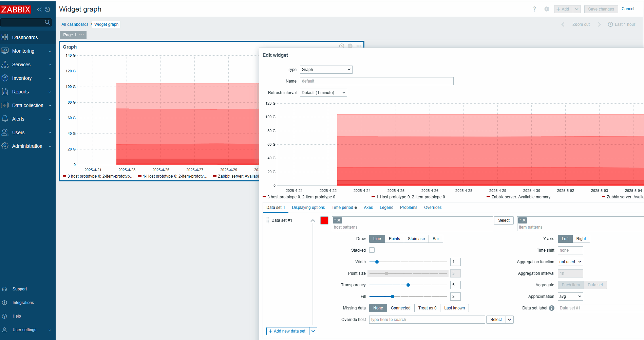Click the help question mark in header
644x340 pixels.
[x=534, y=9]
